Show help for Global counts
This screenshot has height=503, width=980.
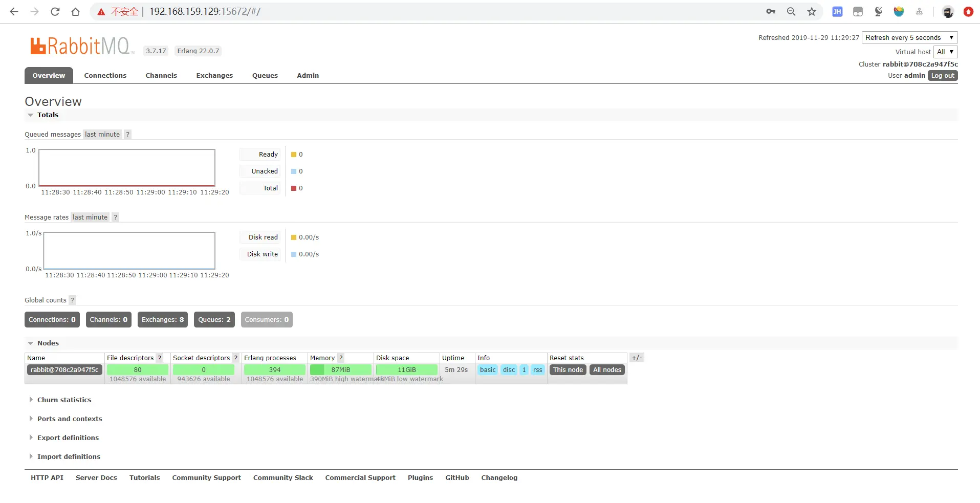point(72,300)
